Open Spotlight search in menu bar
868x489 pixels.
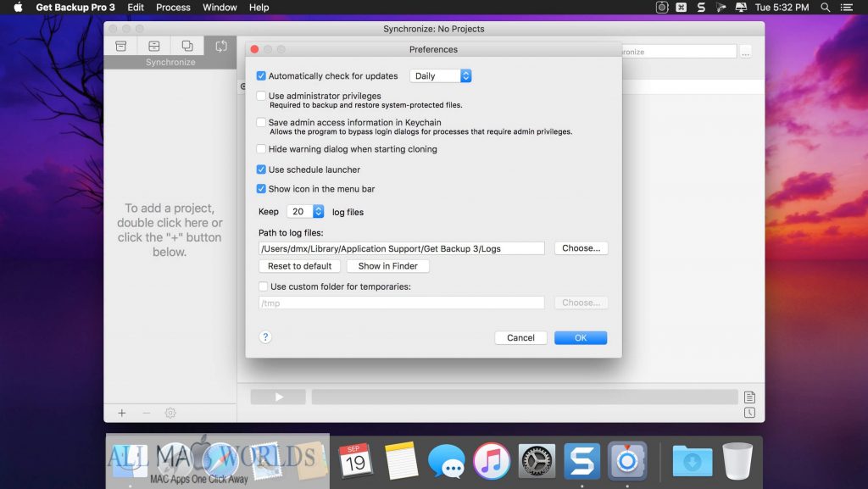point(825,7)
